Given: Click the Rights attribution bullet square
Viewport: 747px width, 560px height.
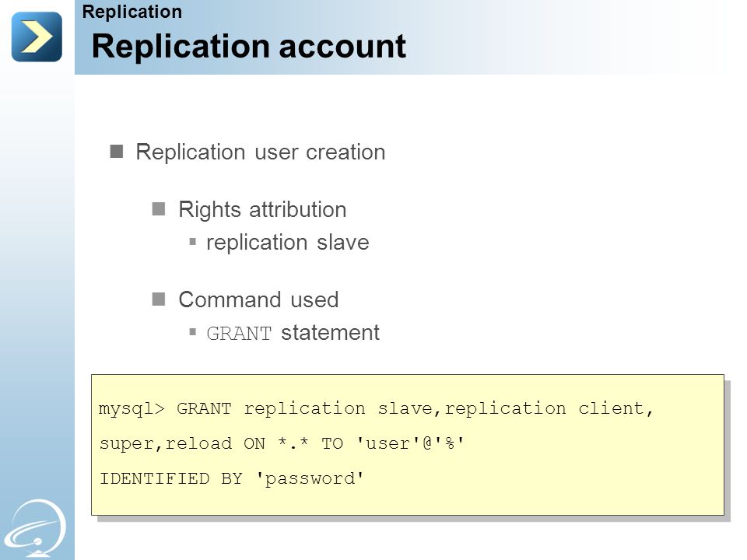Looking at the screenshot, I should pyautogui.click(x=159, y=209).
